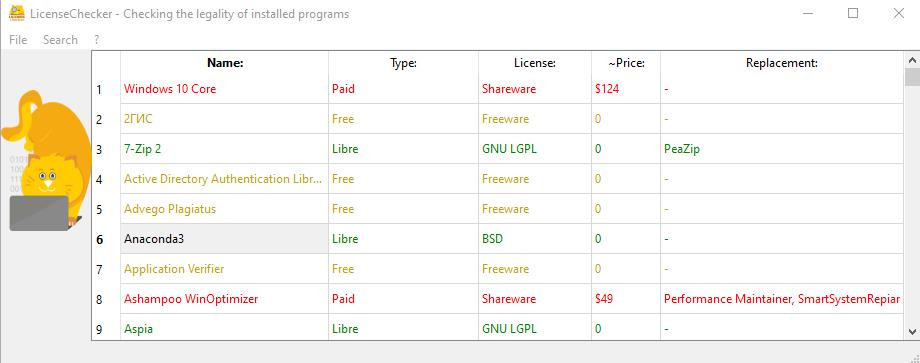Sort by the Replacement column header
Viewport: 920px width, 363px height.
[782, 63]
